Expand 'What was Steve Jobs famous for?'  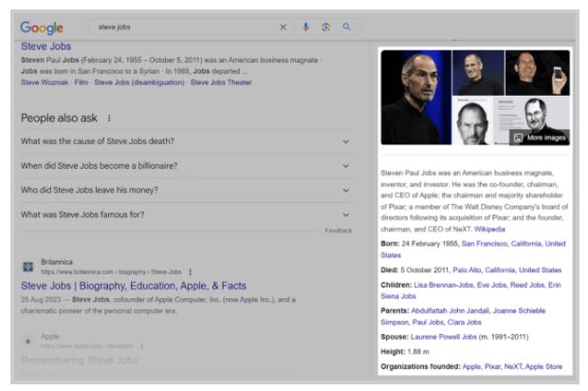point(186,214)
